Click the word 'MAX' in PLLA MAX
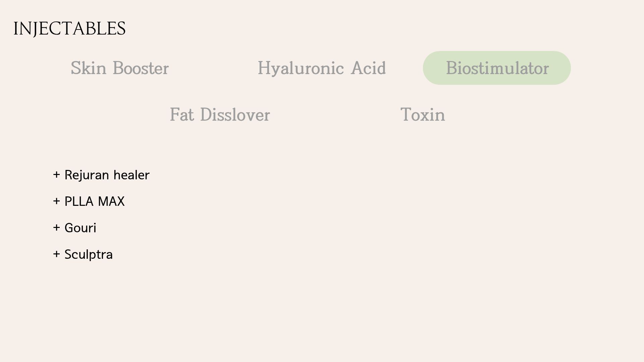 click(x=111, y=201)
